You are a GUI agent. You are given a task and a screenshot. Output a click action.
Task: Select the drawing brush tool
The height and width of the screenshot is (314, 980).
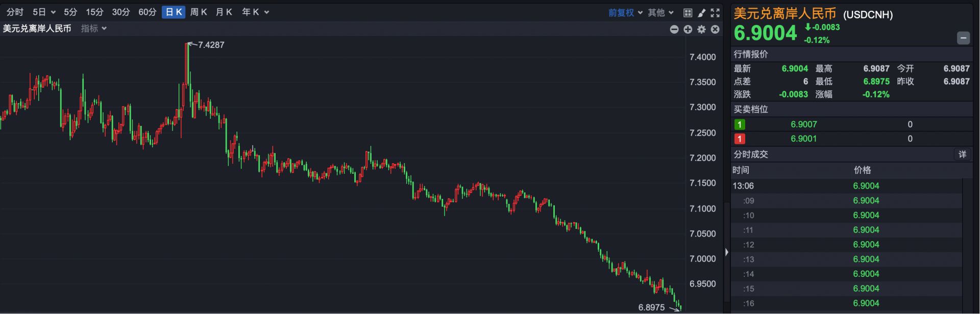701,13
